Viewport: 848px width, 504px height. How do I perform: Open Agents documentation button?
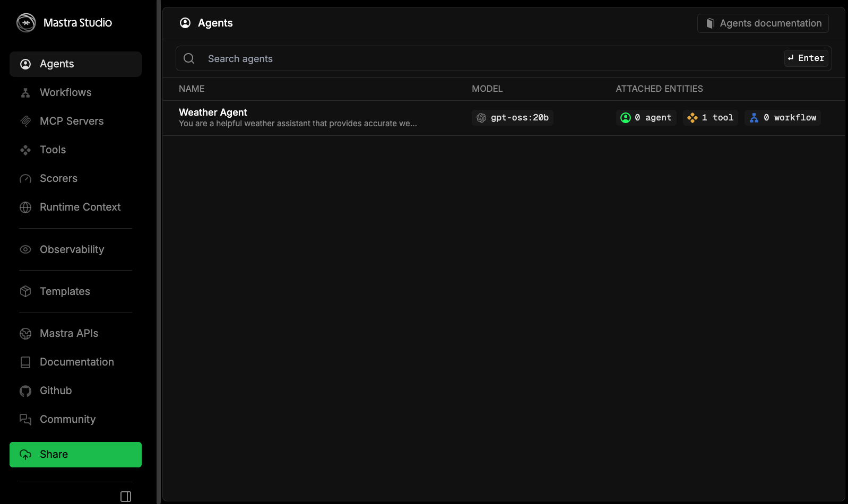pos(763,23)
